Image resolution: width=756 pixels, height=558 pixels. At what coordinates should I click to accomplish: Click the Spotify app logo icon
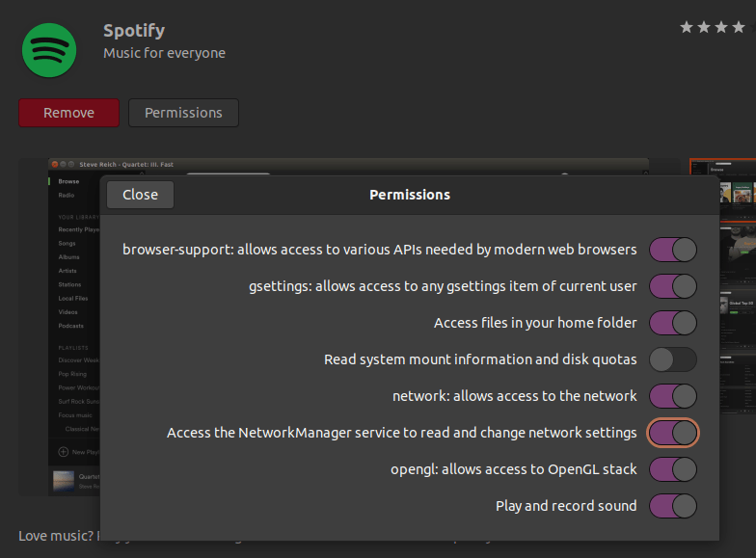pos(49,50)
